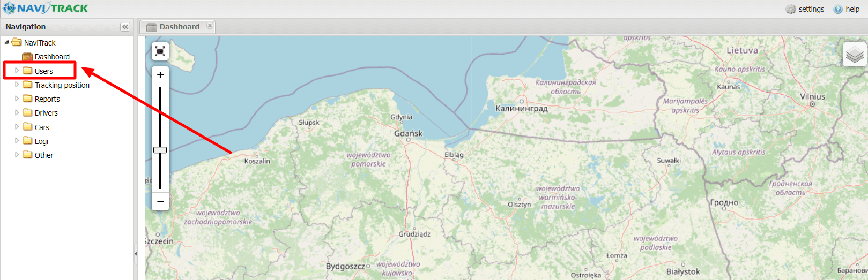
Task: Click the Drivers folder icon
Action: [x=27, y=112]
